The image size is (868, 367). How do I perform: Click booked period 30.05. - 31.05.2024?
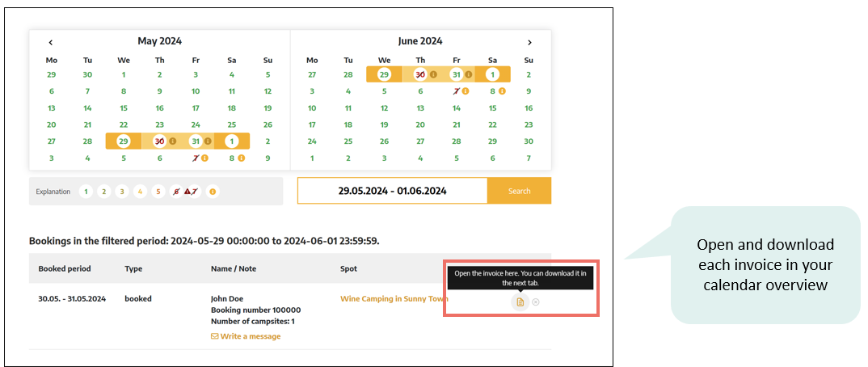coord(72,298)
